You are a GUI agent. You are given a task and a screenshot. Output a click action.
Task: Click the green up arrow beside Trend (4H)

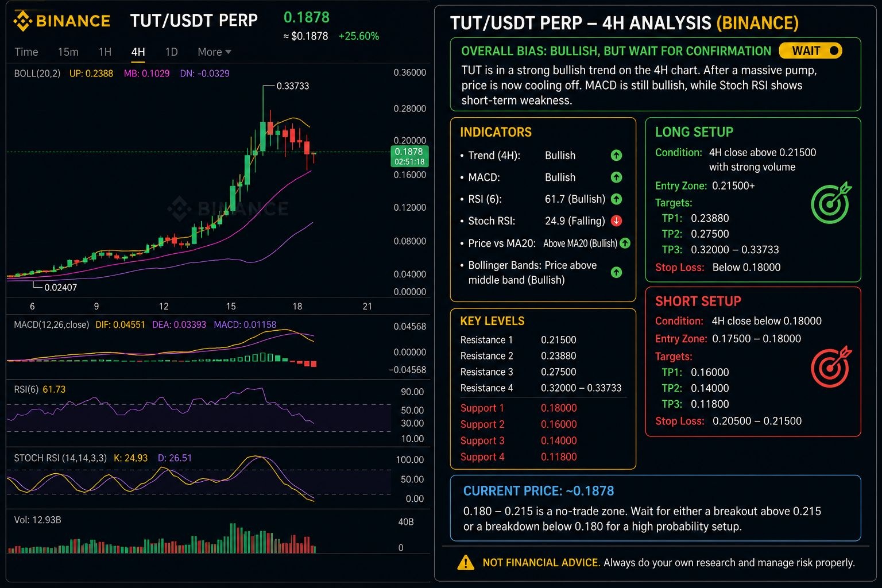click(616, 155)
